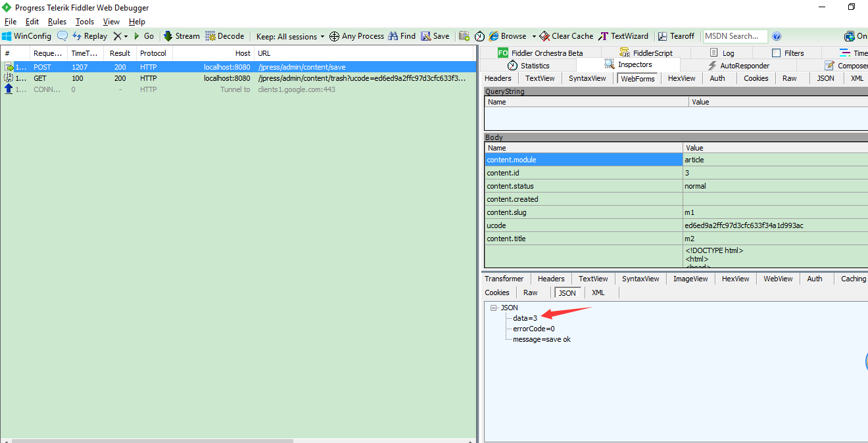Select request Raw inspector tab

(x=789, y=78)
